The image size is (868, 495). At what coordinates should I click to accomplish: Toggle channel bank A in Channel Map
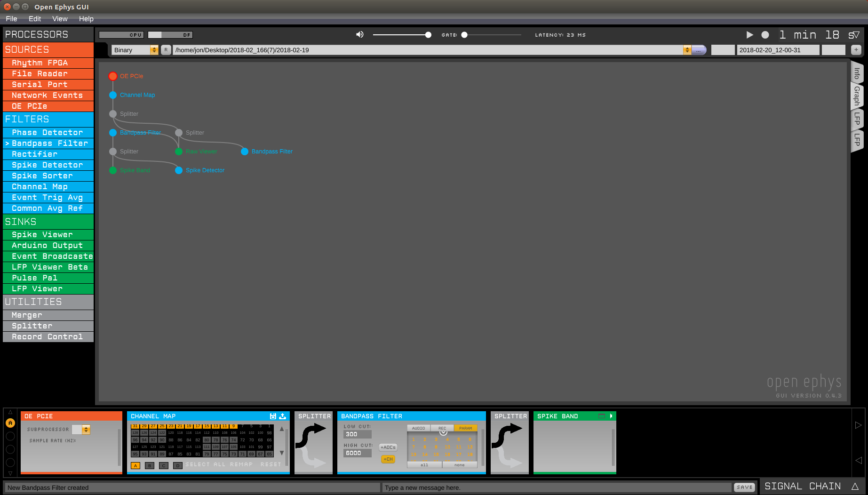click(x=135, y=465)
